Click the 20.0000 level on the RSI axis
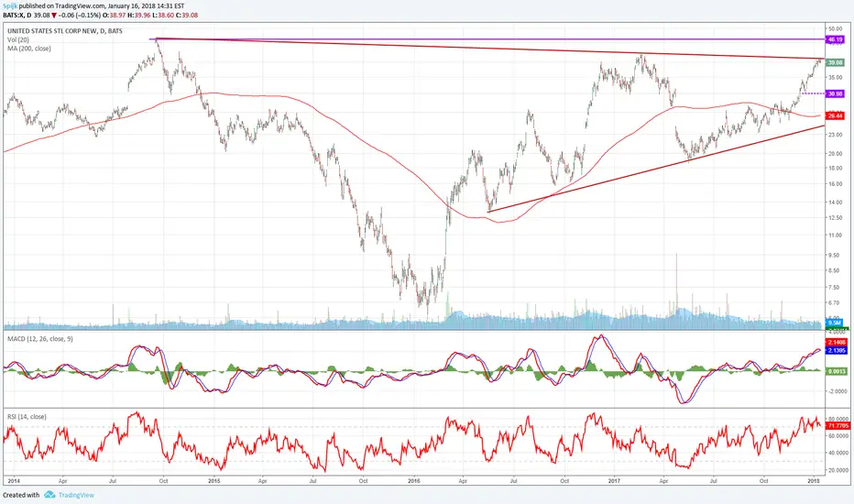The width and height of the screenshot is (854, 504). 838,470
